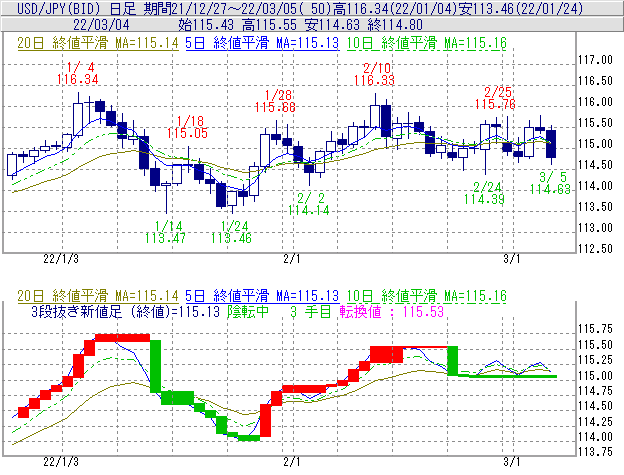Click 22/1/3 date under candlestick chart
This screenshot has height=475, width=624.
point(61,259)
